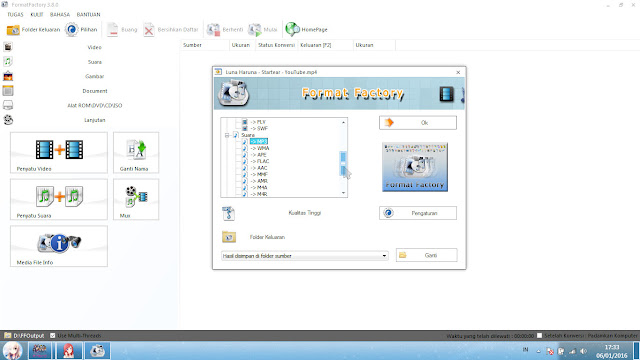Viewport: 640px width, 360px height.
Task: Open Penyatu Suara audio joiner
Action: click(x=59, y=199)
